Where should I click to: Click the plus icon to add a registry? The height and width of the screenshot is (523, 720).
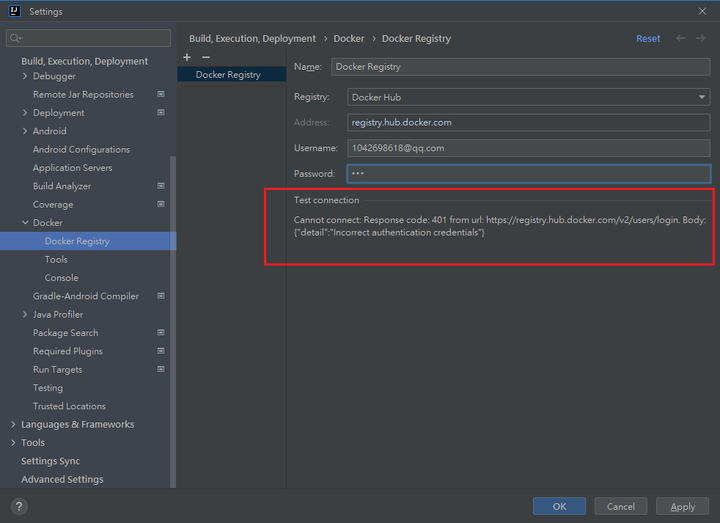click(x=187, y=57)
